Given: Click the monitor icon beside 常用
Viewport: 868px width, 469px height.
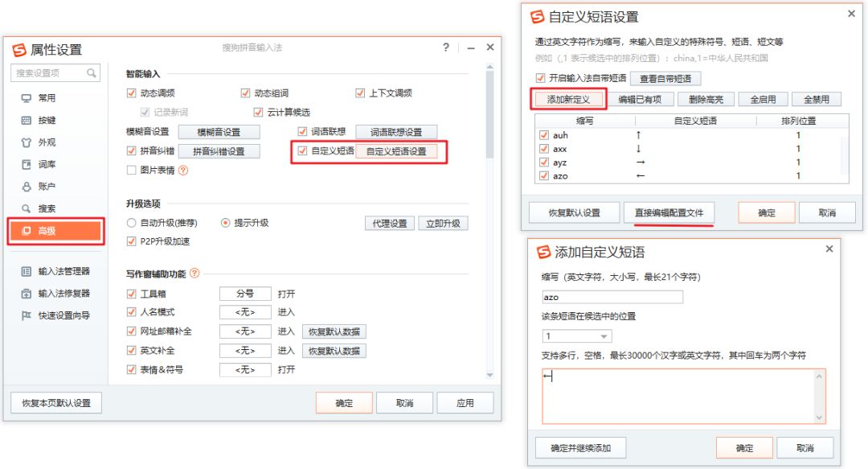Looking at the screenshot, I should [26, 98].
